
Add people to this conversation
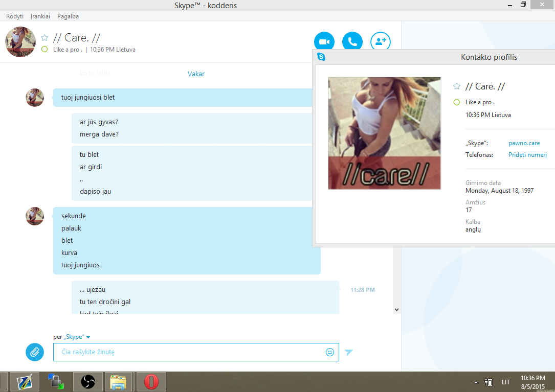[381, 41]
